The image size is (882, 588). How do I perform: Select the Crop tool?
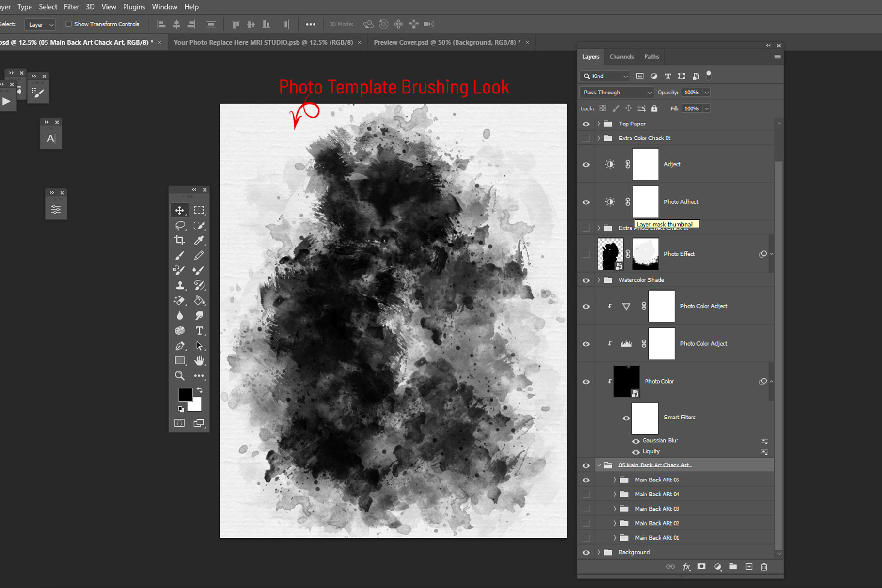click(179, 240)
